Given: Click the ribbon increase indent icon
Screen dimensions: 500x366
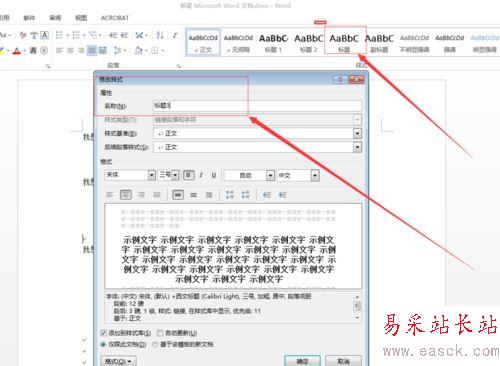Looking at the screenshot, I should (x=124, y=35).
